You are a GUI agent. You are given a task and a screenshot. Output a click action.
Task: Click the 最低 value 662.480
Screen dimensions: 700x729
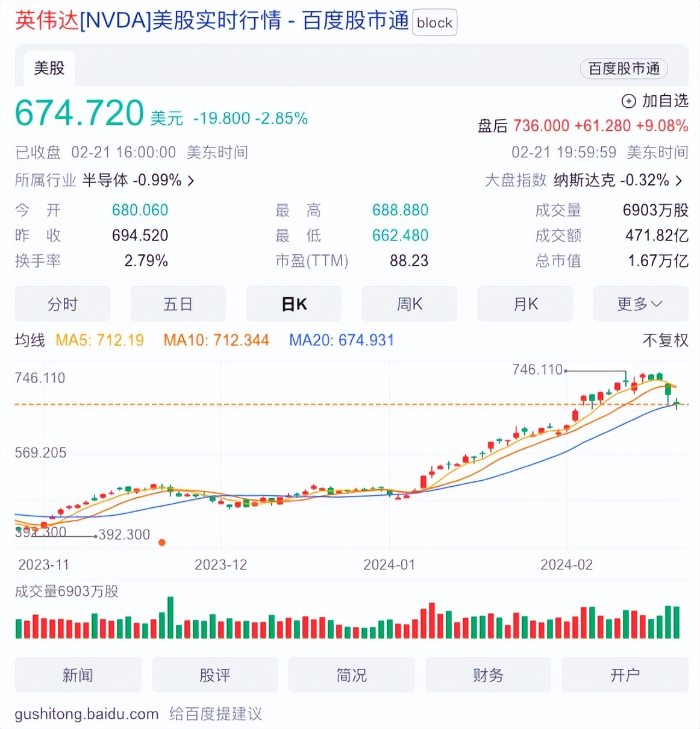[400, 236]
